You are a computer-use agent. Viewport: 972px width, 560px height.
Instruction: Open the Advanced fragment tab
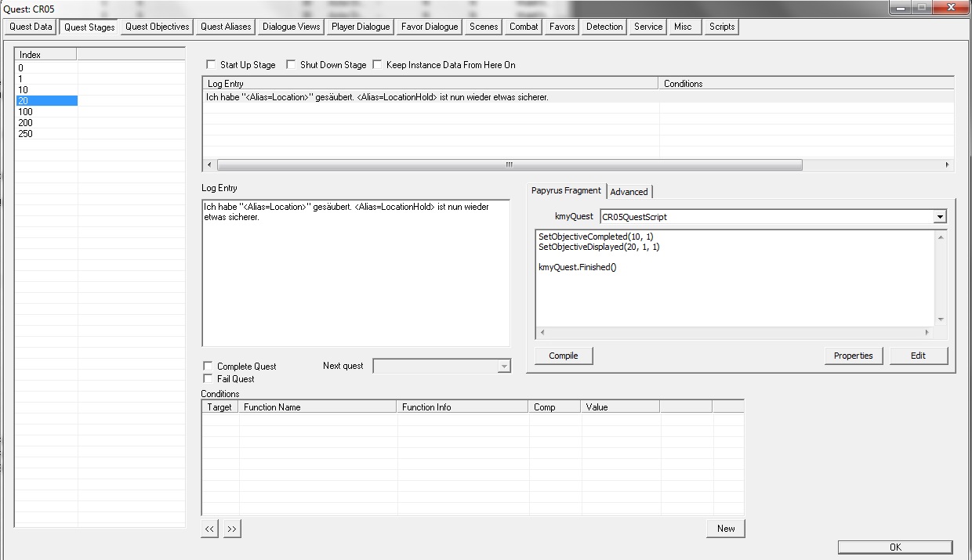pyautogui.click(x=629, y=192)
